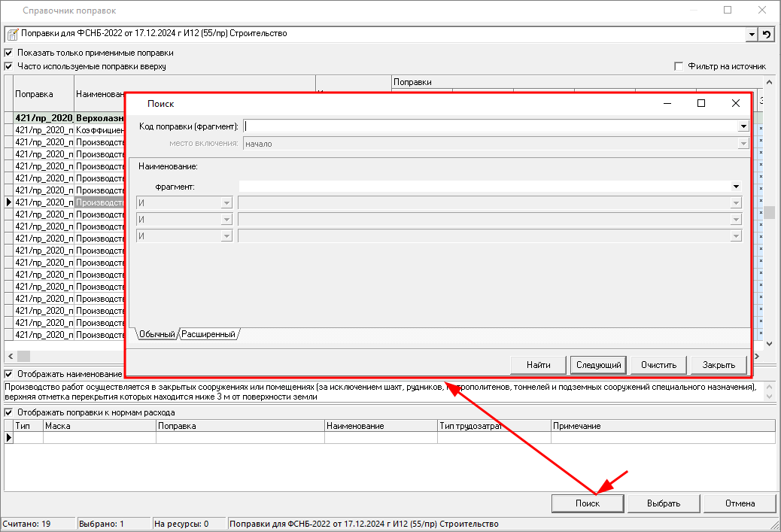Enable 'Фильтр на источник' checkbox
The image size is (781, 532).
tap(679, 66)
